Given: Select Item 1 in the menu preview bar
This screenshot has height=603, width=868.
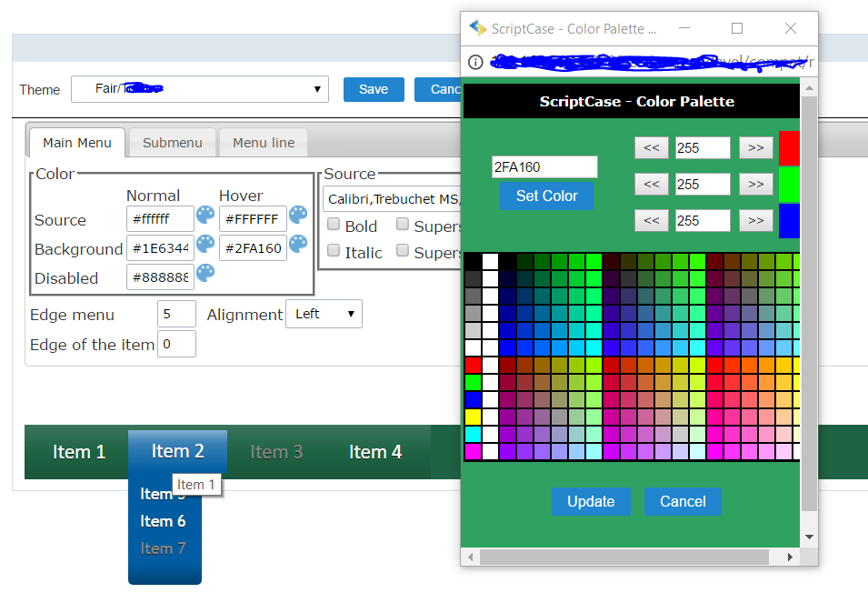Looking at the screenshot, I should [x=79, y=452].
